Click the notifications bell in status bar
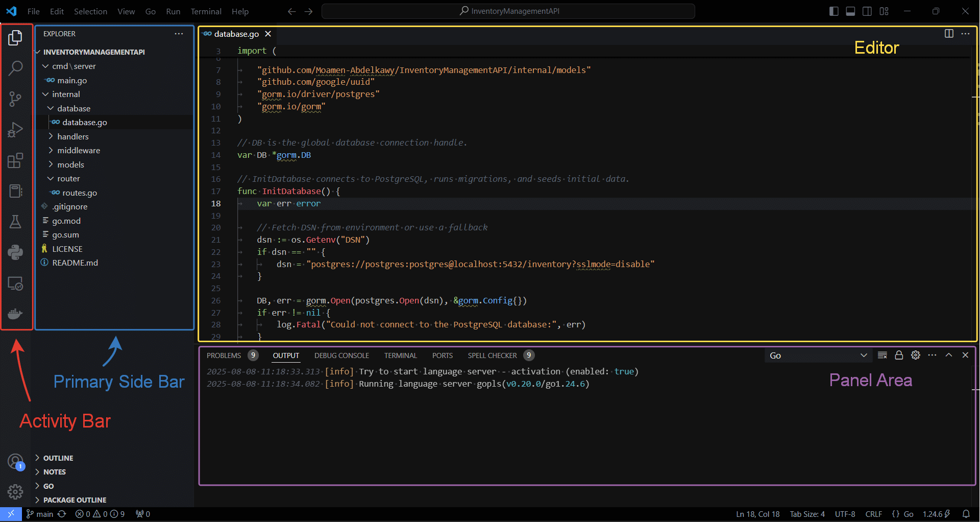This screenshot has height=522, width=980. (966, 514)
